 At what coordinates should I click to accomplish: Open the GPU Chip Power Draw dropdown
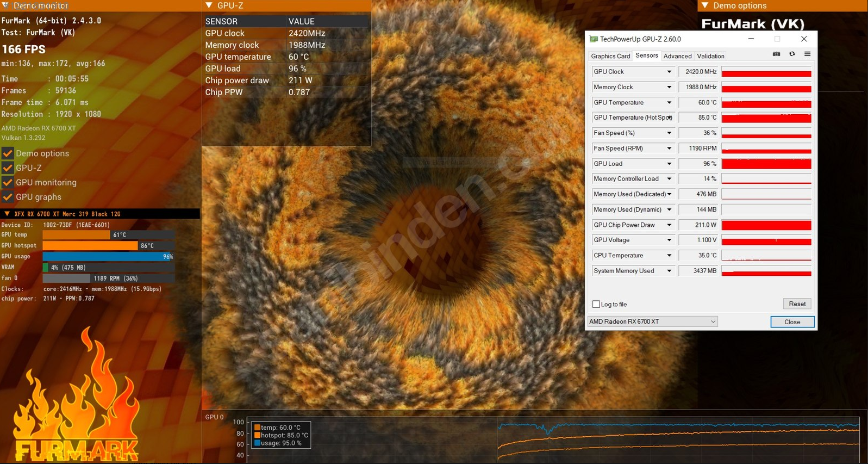click(x=669, y=225)
